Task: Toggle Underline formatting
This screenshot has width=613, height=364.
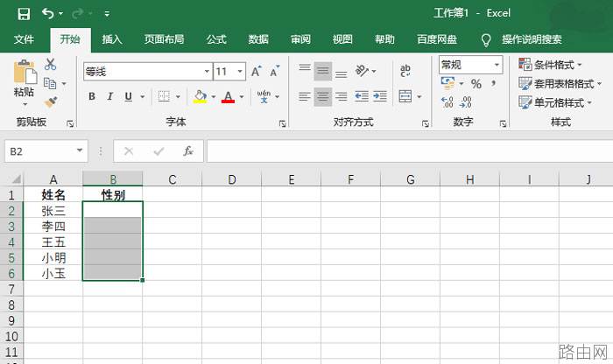Action: tap(128, 96)
